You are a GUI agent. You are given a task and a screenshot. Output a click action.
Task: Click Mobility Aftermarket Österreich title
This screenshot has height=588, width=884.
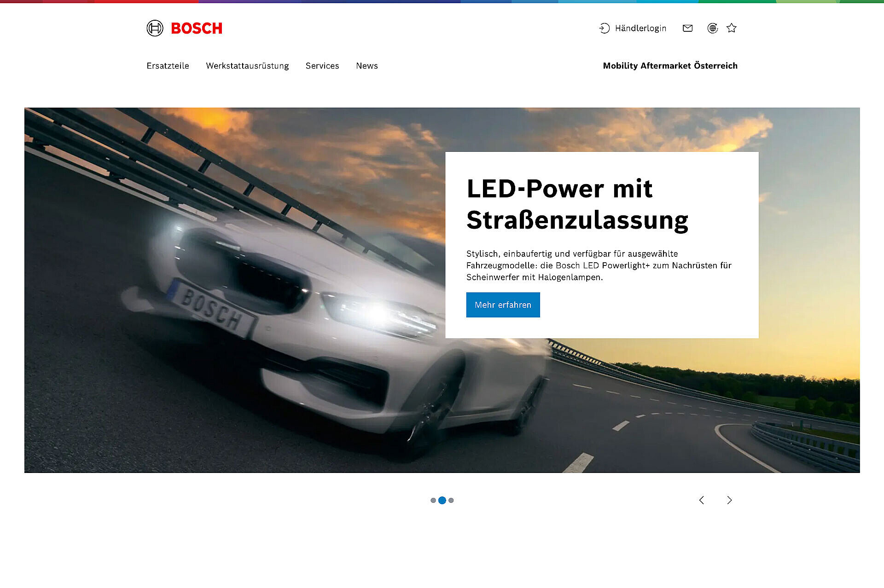[x=670, y=66]
